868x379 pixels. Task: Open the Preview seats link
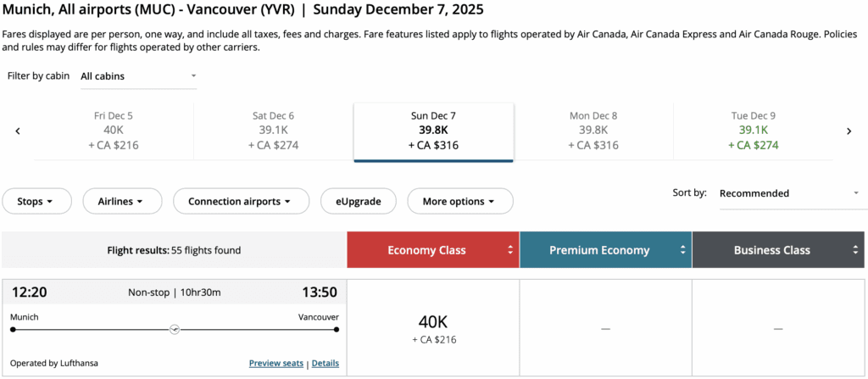click(x=276, y=364)
